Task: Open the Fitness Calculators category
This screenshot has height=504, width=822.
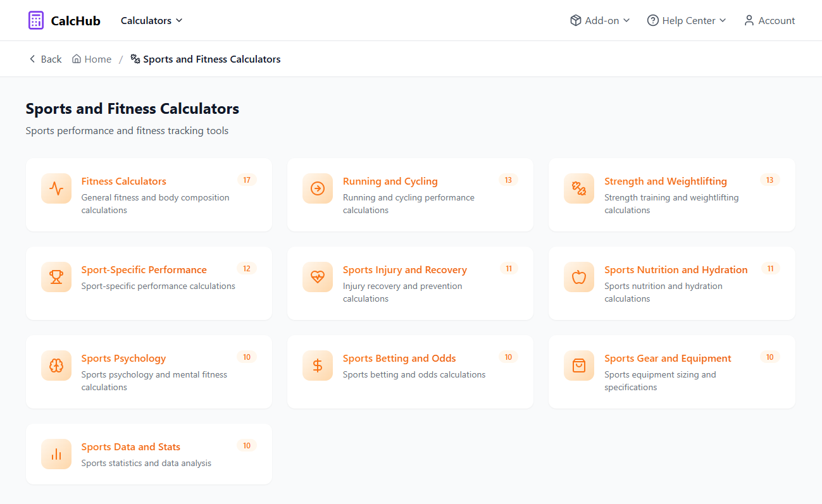Action: [x=149, y=195]
